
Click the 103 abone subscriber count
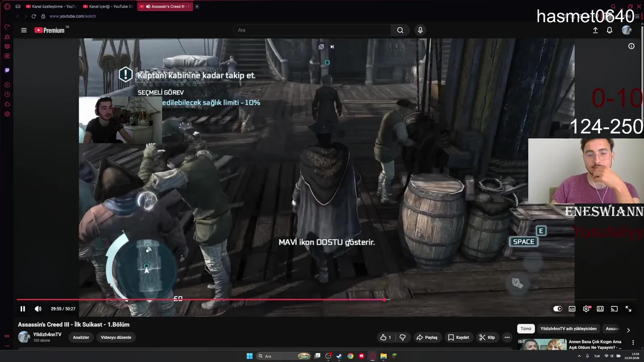point(41,341)
